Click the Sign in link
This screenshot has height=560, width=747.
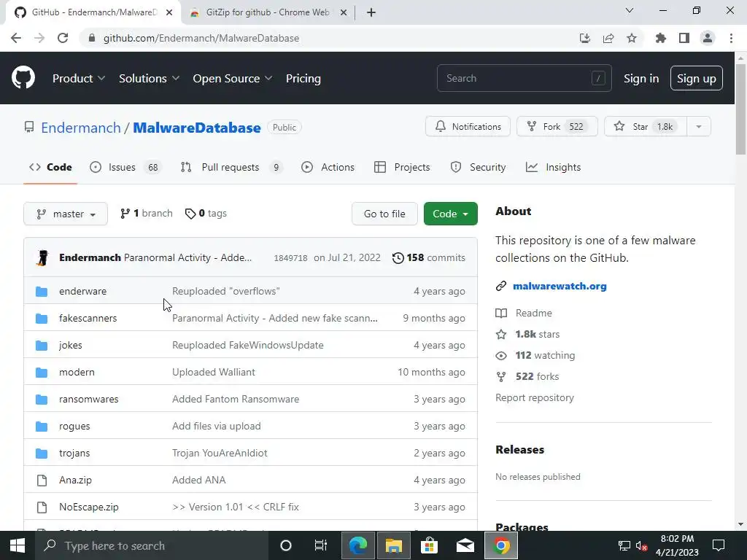click(x=641, y=78)
